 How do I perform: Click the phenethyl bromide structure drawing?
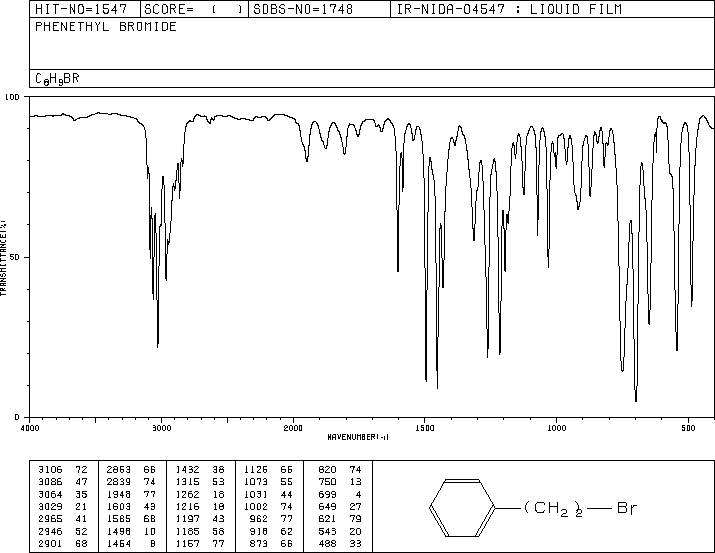click(x=533, y=508)
